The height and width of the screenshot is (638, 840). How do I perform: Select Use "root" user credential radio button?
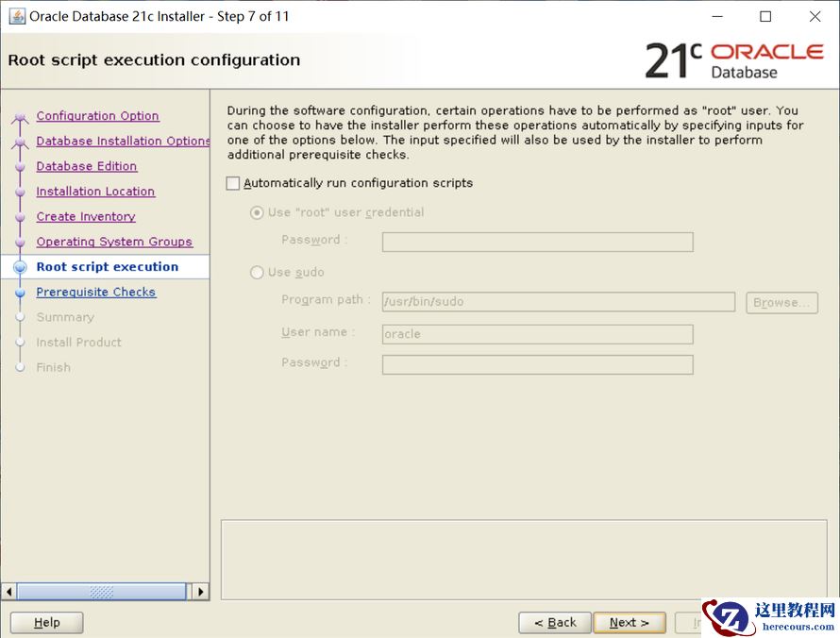coord(257,212)
